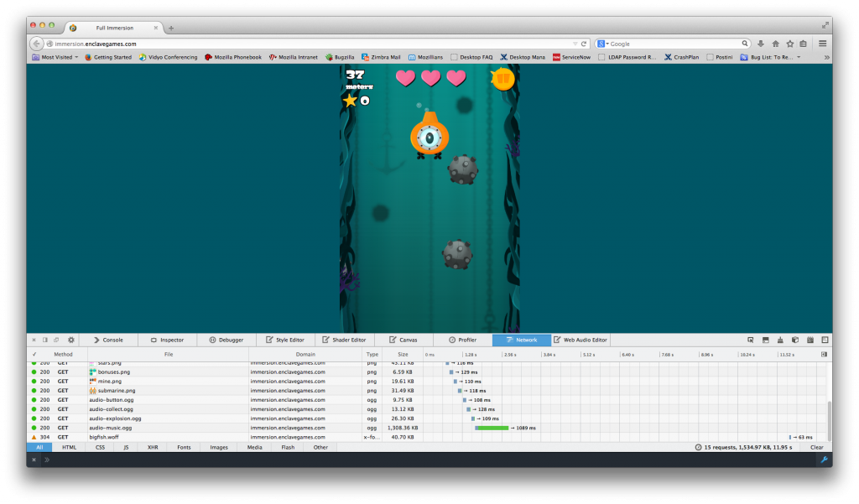859x504 pixels.
Task: Click the search magnifier icon in Google box
Action: click(x=745, y=44)
